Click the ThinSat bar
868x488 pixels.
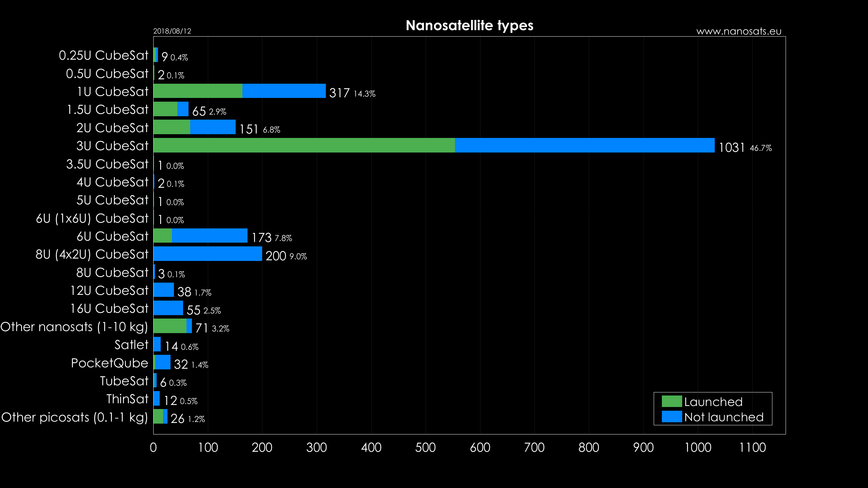pyautogui.click(x=157, y=399)
